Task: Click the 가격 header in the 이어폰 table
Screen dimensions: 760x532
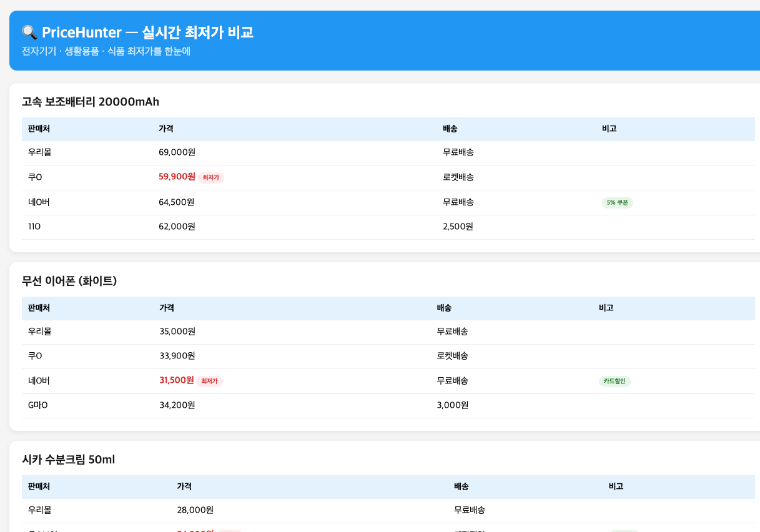Action: (167, 308)
